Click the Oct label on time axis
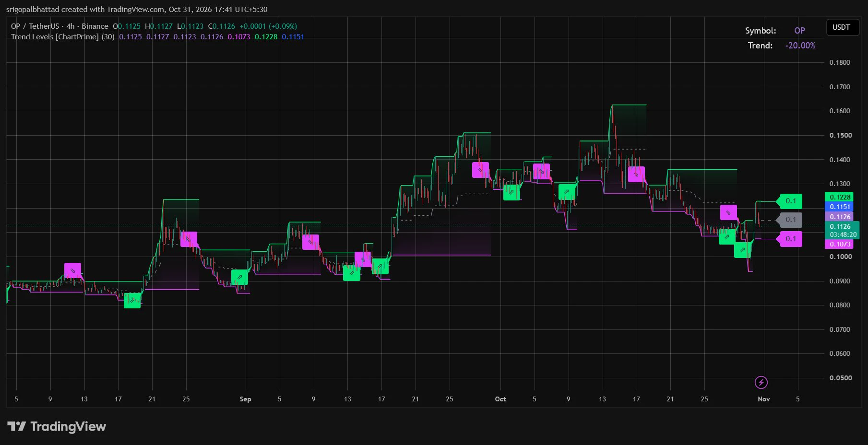This screenshot has height=445, width=868. tap(500, 399)
